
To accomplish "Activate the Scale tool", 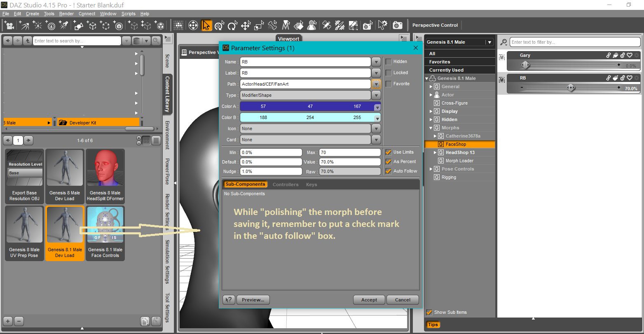I will pos(259,26).
